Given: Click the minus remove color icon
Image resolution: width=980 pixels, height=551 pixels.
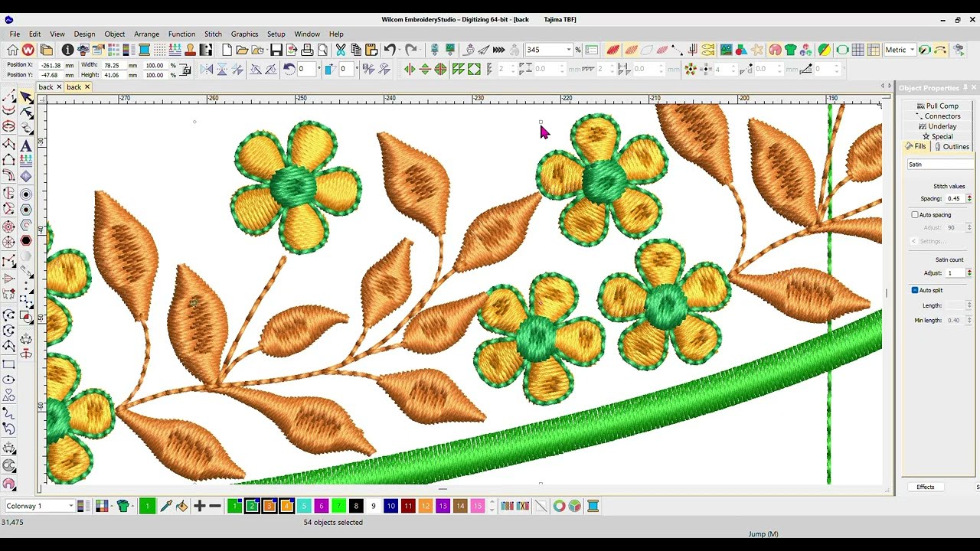Looking at the screenshot, I should (215, 506).
